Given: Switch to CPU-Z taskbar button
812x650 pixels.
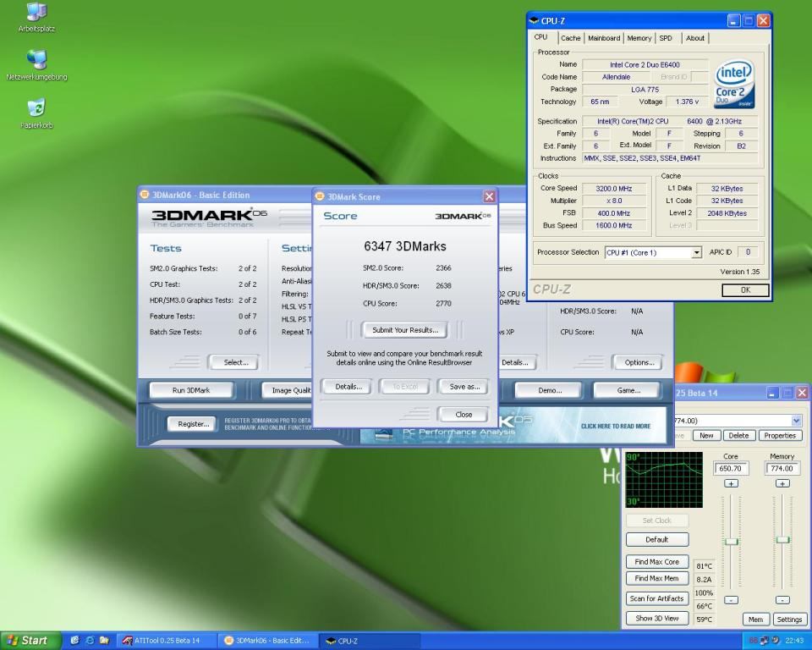Looking at the screenshot, I should coord(368,641).
